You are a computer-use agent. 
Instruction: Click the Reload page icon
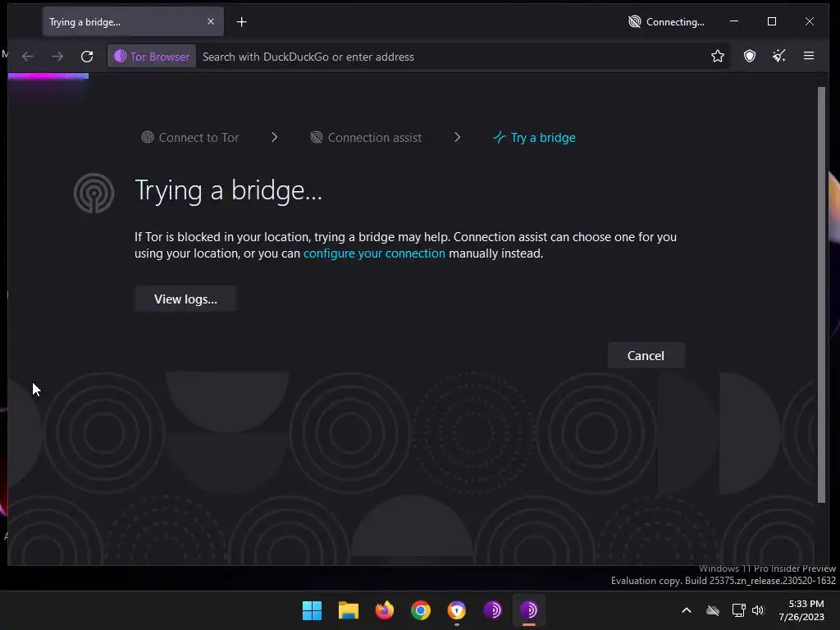coord(87,57)
